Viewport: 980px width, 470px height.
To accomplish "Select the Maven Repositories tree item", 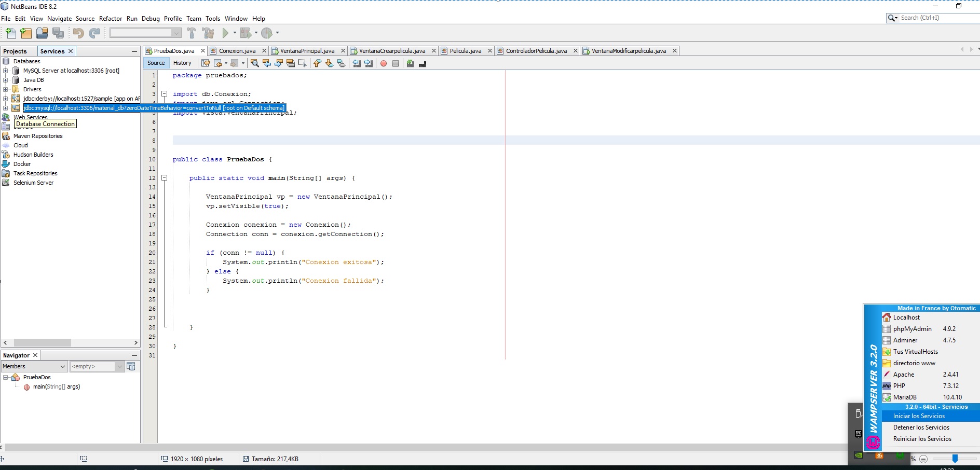I will pos(38,136).
